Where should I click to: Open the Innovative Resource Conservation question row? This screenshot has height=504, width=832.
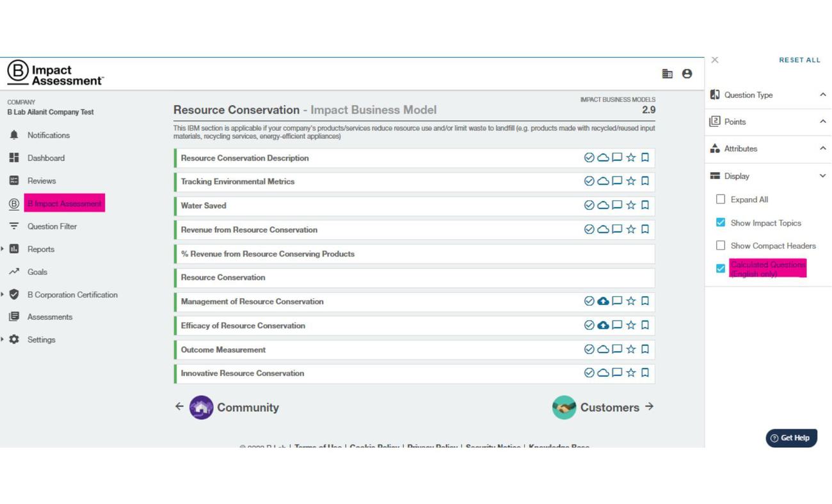[243, 374]
